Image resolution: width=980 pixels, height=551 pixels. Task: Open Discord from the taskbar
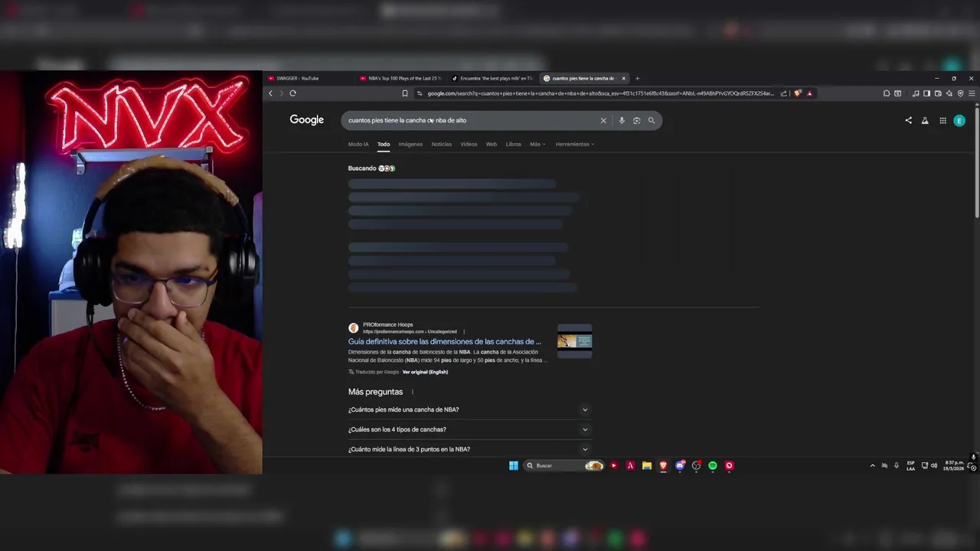[680, 465]
